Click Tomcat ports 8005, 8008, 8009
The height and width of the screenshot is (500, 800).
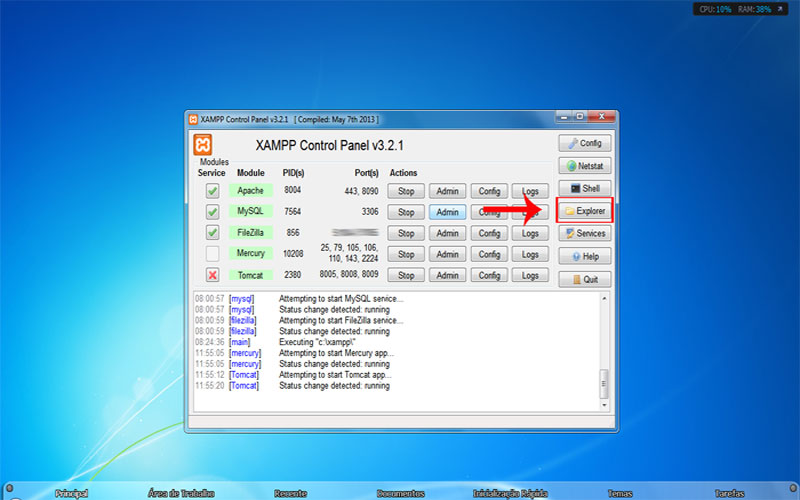tap(349, 274)
